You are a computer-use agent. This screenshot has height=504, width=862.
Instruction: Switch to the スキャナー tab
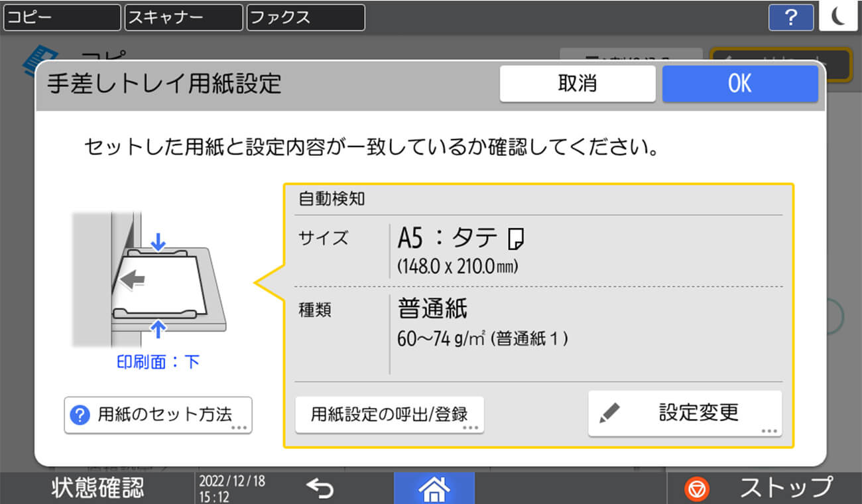[183, 17]
